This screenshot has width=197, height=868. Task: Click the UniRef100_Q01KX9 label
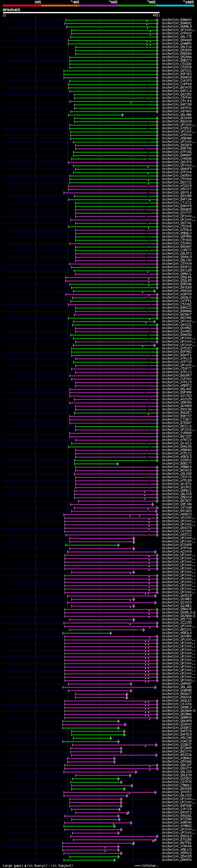tap(177, 118)
